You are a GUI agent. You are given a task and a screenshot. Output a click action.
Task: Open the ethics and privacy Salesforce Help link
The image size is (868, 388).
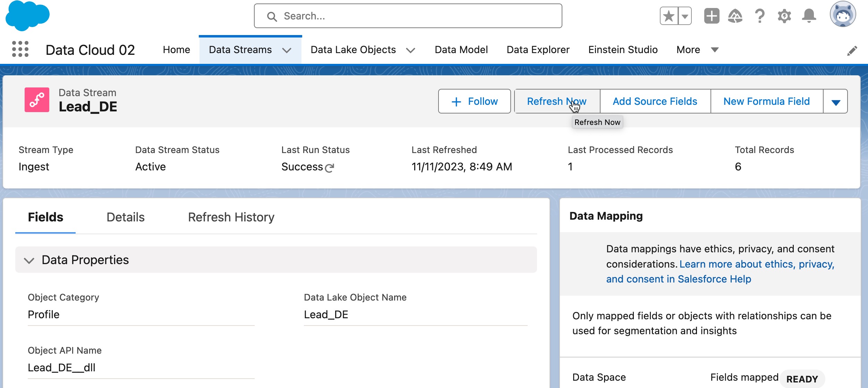720,271
